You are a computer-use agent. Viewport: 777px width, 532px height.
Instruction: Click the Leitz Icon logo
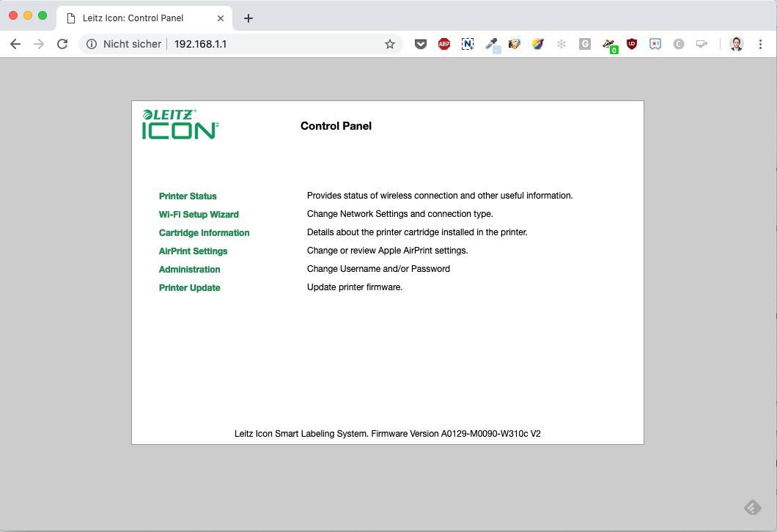[x=180, y=125]
